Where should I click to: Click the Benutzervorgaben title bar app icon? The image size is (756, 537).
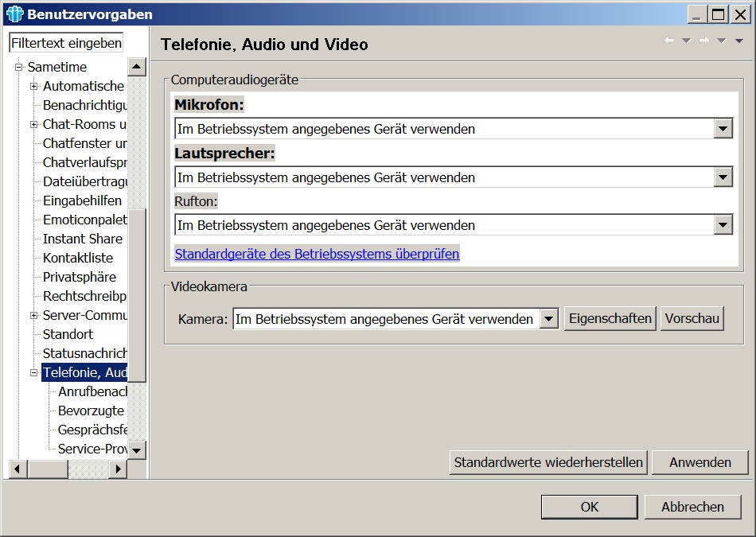point(14,14)
